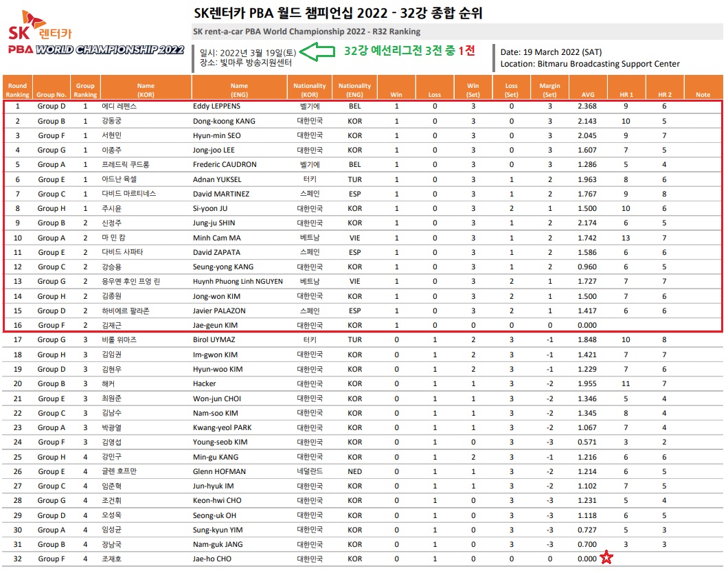
Task: Click the name 'Jong-won KIM'
Action: (x=216, y=296)
